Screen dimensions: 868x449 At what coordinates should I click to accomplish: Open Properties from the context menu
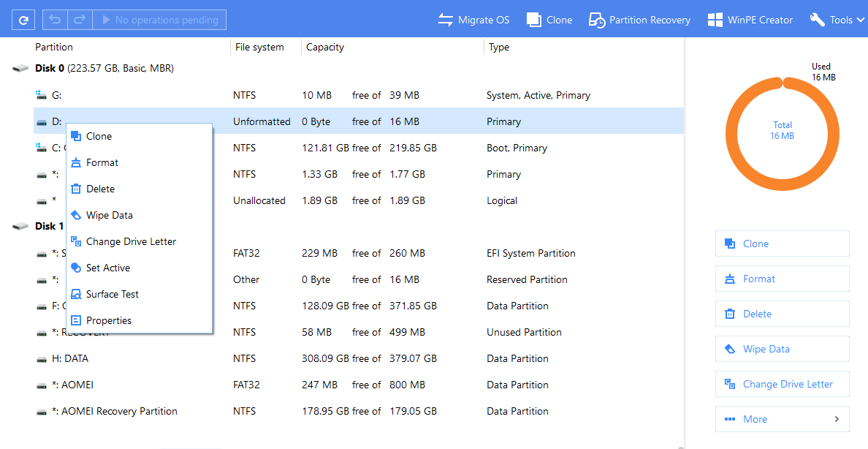(140, 320)
